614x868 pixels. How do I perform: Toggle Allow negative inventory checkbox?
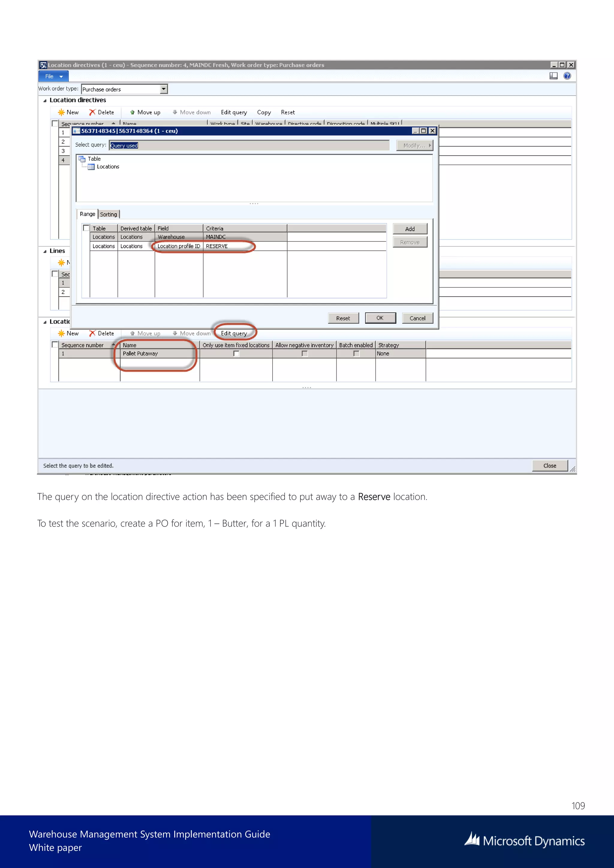pyautogui.click(x=305, y=354)
